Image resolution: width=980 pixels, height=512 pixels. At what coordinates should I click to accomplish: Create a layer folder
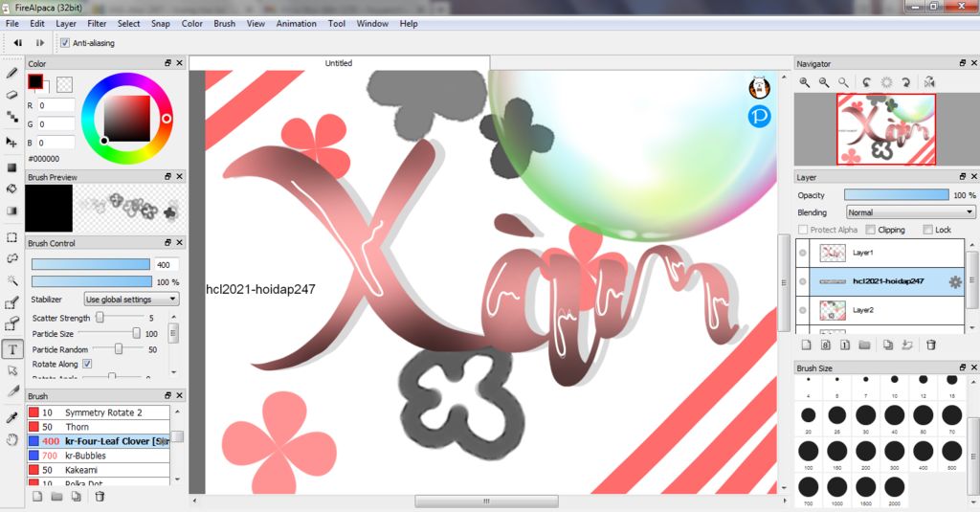(x=864, y=345)
